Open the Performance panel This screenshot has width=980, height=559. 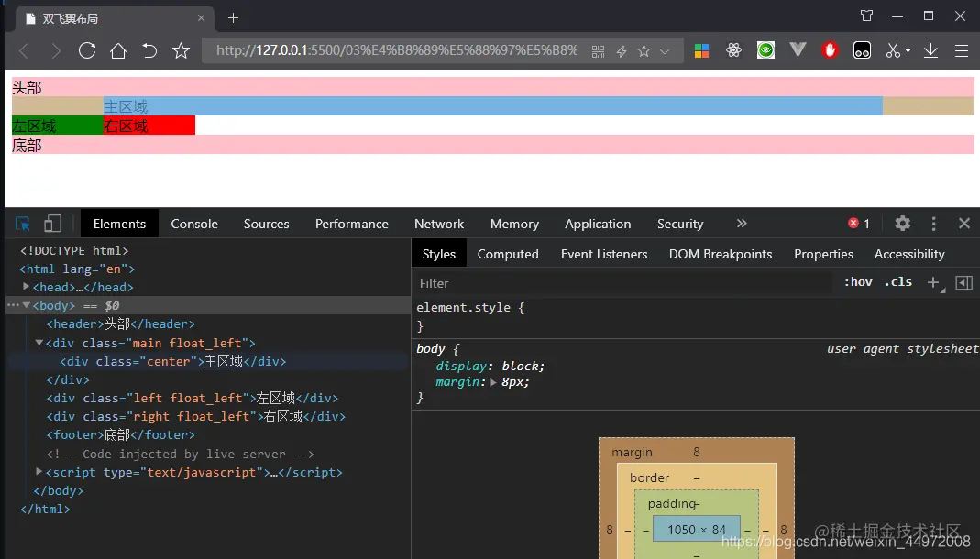pyautogui.click(x=352, y=224)
